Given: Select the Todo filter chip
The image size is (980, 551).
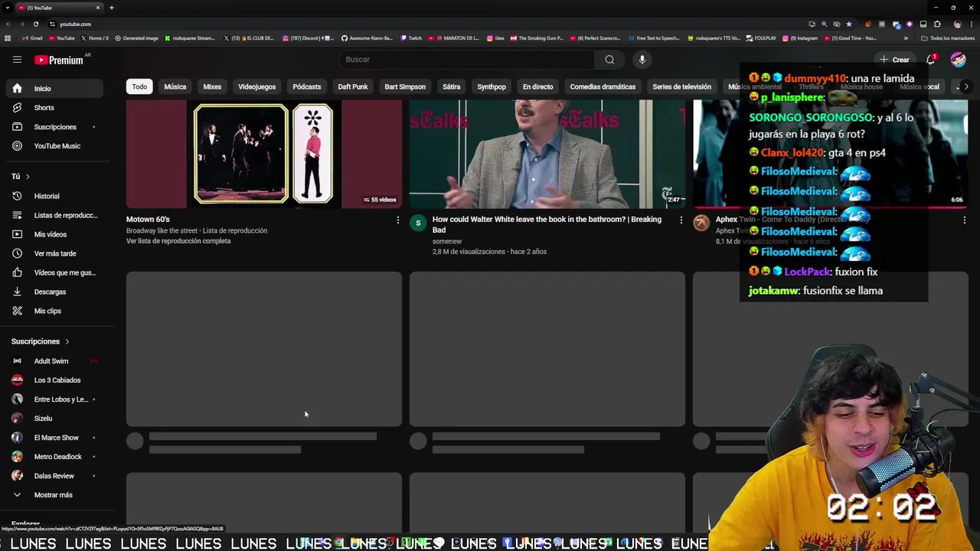Looking at the screenshot, I should click(139, 86).
